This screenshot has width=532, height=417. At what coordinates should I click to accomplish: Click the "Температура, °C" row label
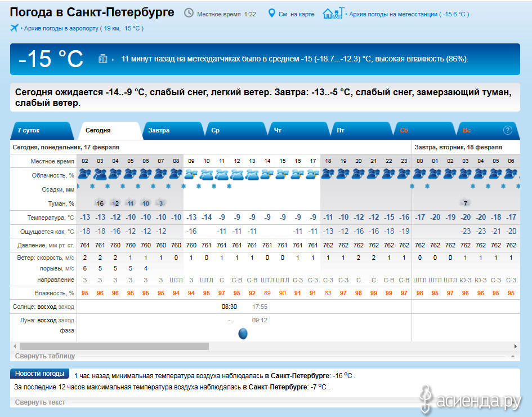[x=51, y=218]
